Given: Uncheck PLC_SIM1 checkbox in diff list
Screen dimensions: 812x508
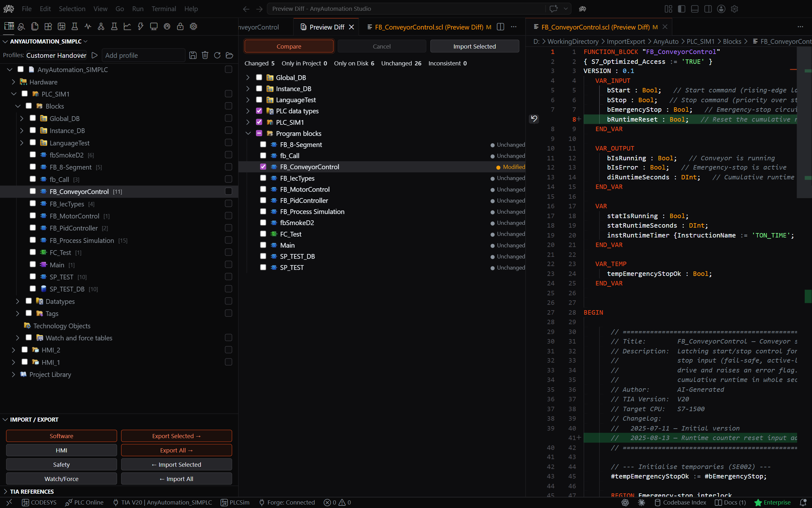Looking at the screenshot, I should pyautogui.click(x=259, y=122).
